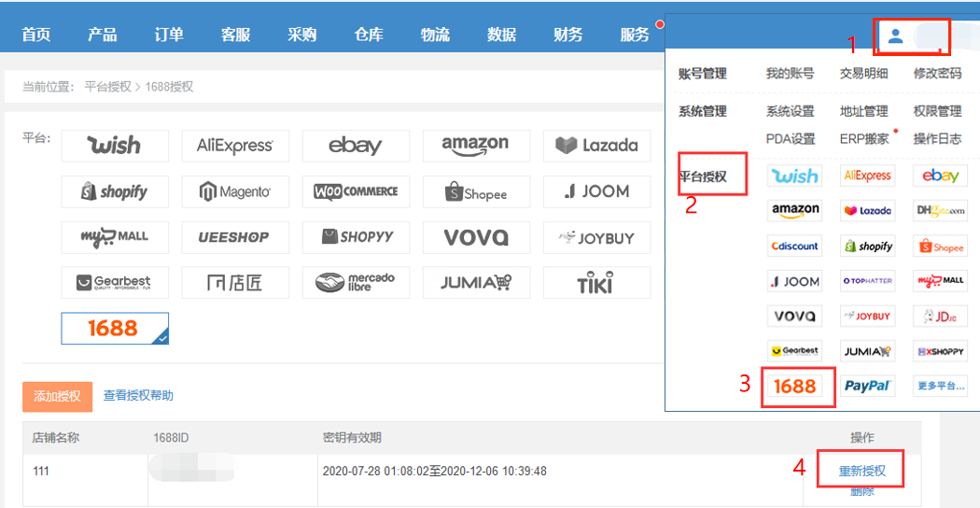
Task: Open XSHOPPY in the dropdown platform panel
Action: coord(940,351)
